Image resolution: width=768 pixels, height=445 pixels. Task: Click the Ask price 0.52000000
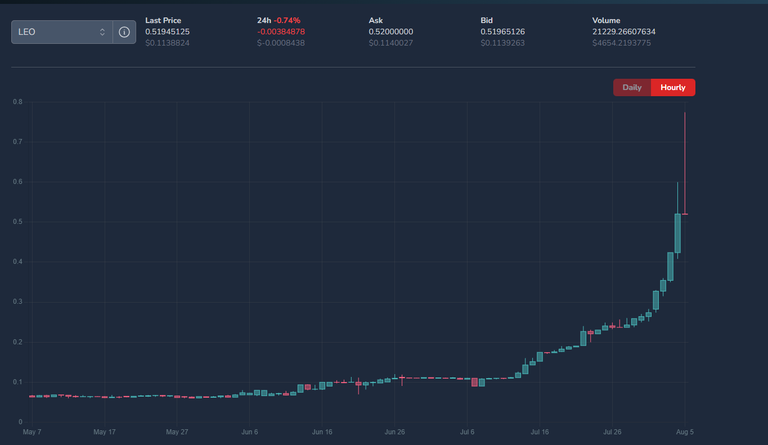tap(391, 32)
